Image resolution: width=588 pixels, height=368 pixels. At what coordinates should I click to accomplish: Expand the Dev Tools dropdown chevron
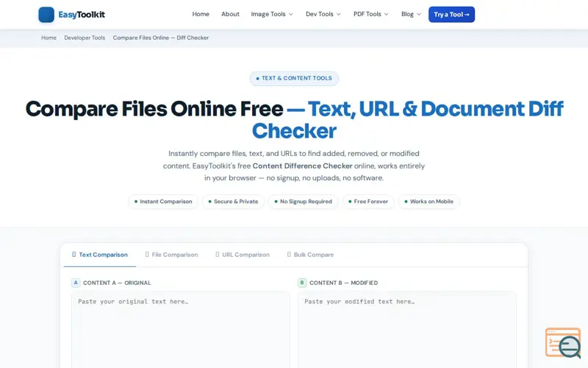click(339, 14)
